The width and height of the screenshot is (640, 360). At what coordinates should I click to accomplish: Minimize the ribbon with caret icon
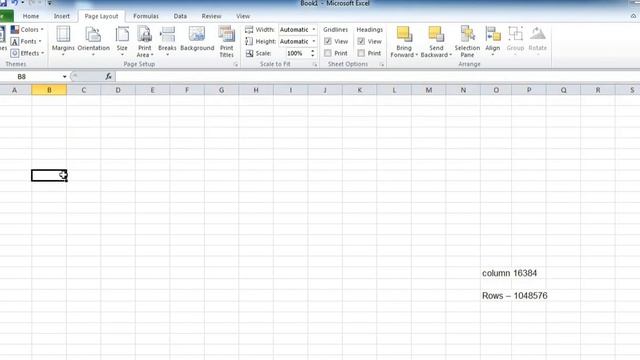633,16
